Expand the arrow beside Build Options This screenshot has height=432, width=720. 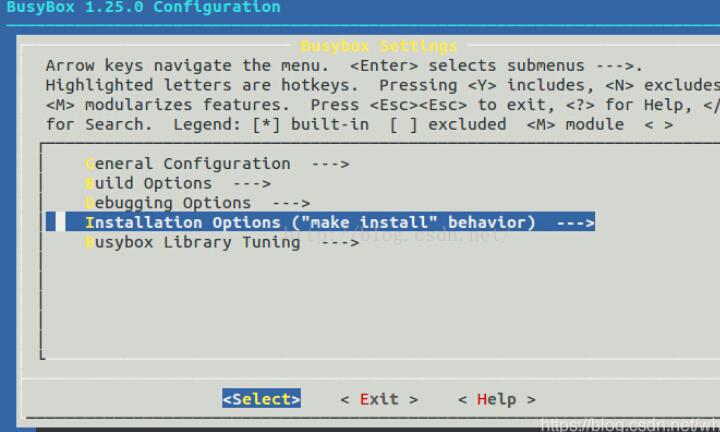251,183
